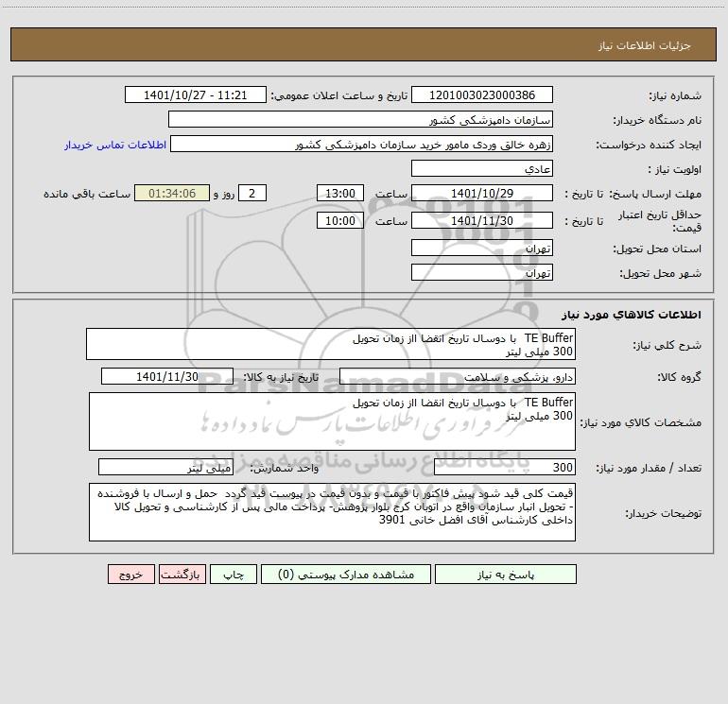Viewport: 728px width, 704px height.
Task: Click delivery city field تهران
Action: coord(482,272)
